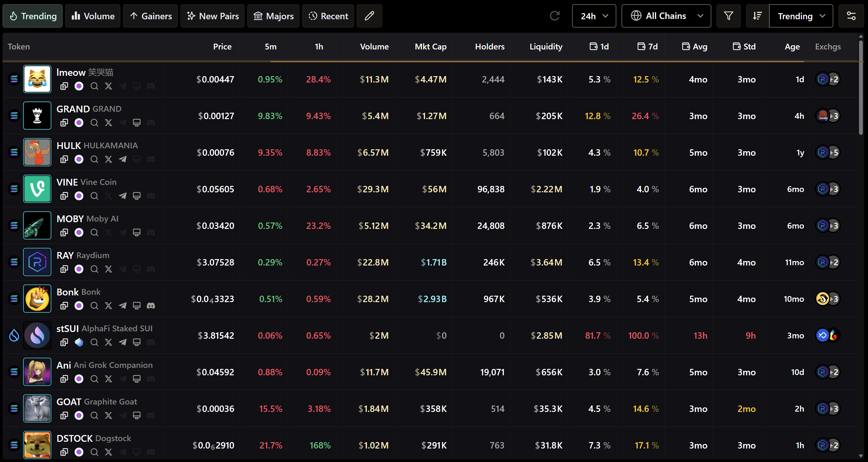868x462 pixels.
Task: Sort by the 7d wallet column
Action: tap(647, 47)
